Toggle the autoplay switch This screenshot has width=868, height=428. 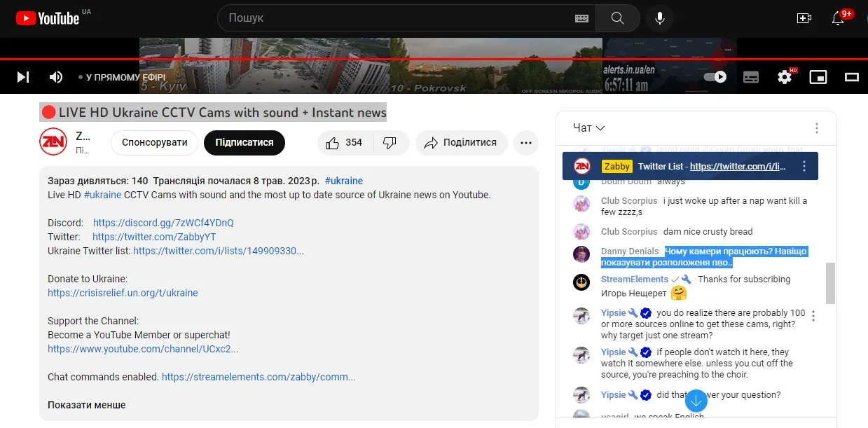coord(715,77)
